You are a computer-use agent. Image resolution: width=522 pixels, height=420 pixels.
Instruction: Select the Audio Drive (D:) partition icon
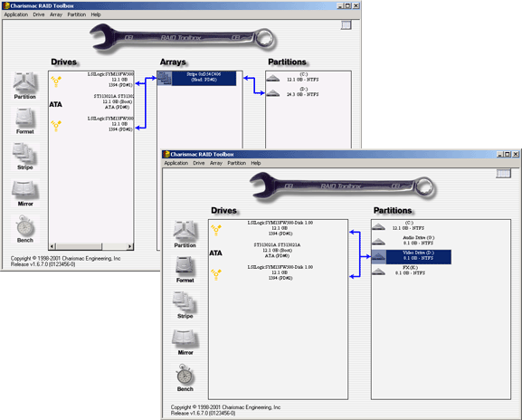[378, 242]
